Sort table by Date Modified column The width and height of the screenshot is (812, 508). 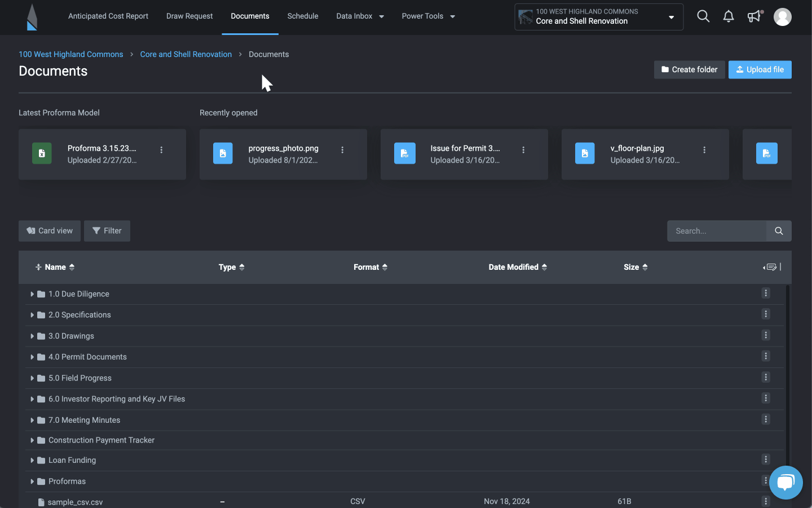click(x=518, y=267)
